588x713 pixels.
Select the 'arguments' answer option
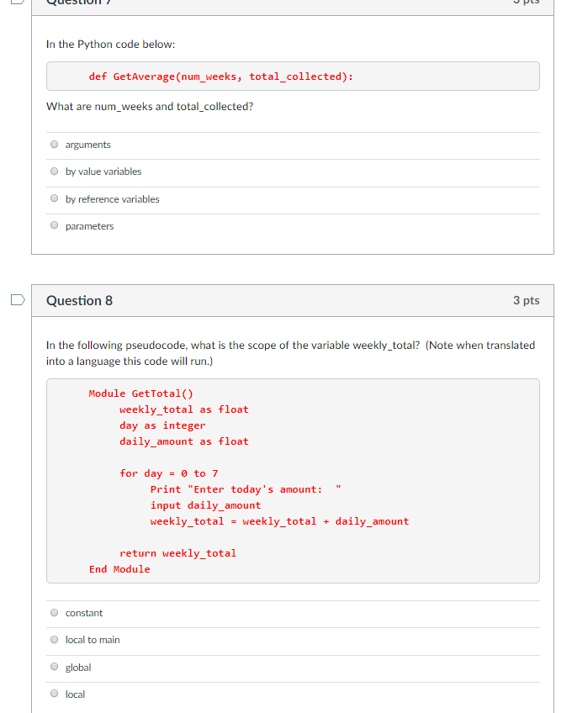click(54, 144)
